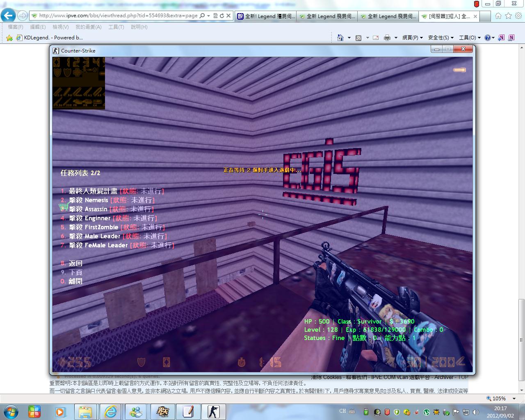Screen dimensions: 525x420
Task: Open the 說明(H) Help menu
Action: coord(139,27)
